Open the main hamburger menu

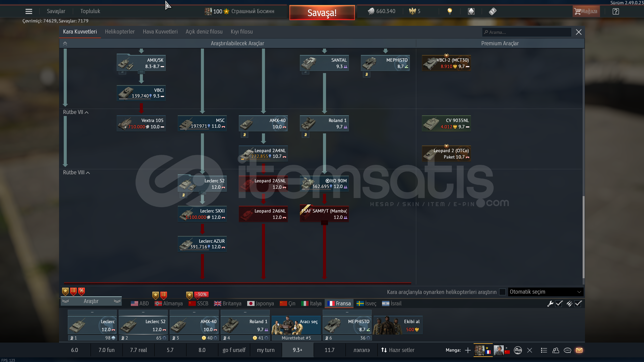(29, 11)
